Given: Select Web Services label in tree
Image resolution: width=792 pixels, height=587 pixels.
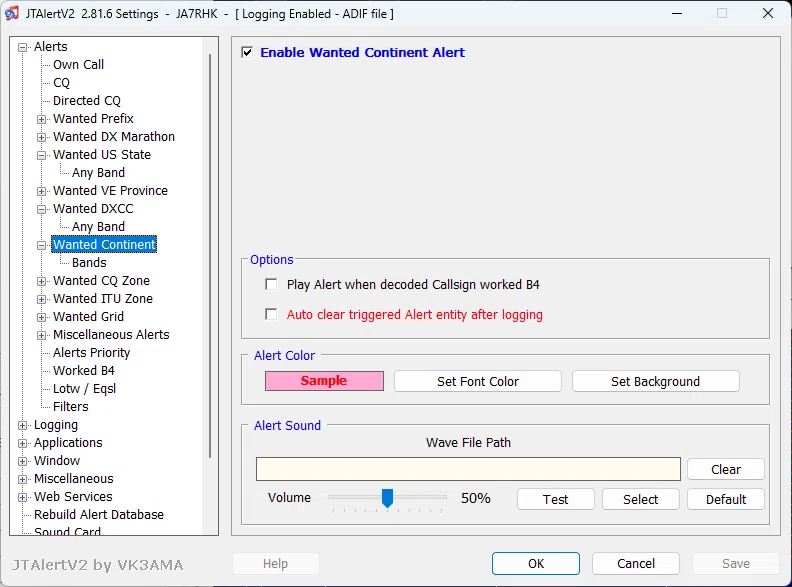Looking at the screenshot, I should [x=73, y=497].
